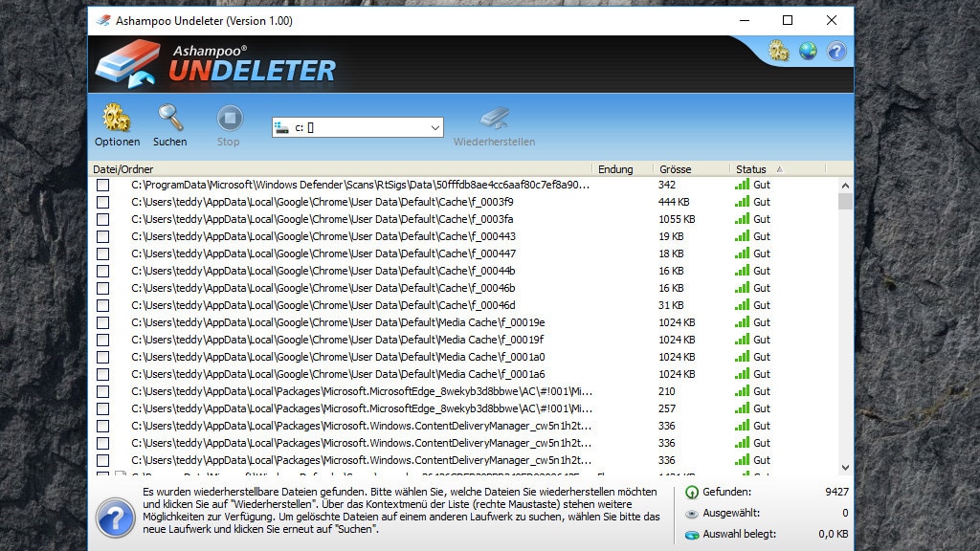Click the scrollbar down arrow
Screen dimensions: 980x551
tap(845, 467)
